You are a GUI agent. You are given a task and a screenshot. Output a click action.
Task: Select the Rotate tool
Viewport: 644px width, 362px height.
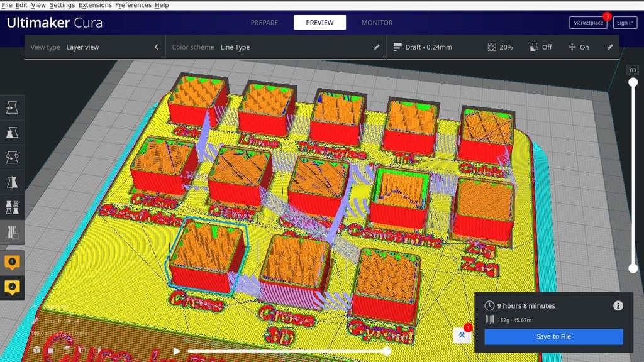12,157
